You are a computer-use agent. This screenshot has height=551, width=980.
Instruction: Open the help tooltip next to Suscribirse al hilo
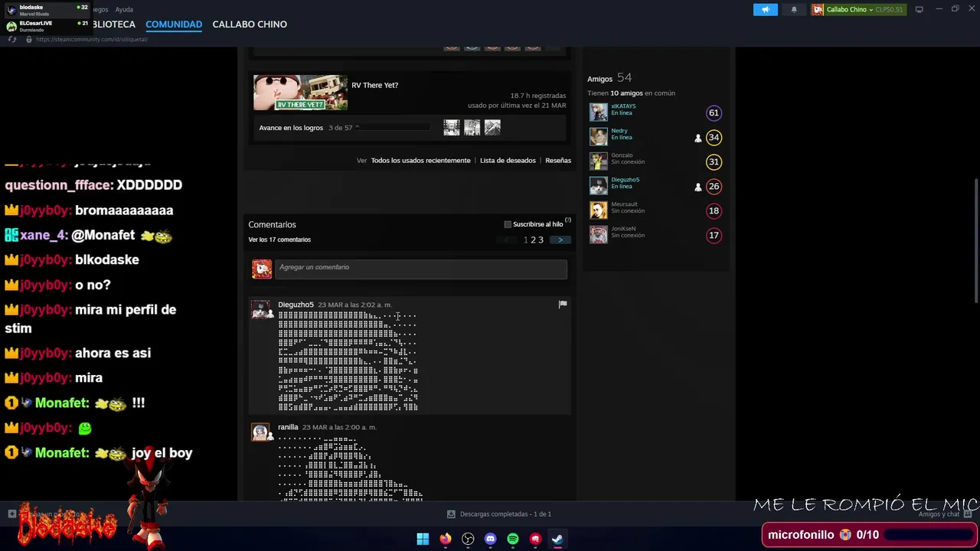(x=567, y=220)
